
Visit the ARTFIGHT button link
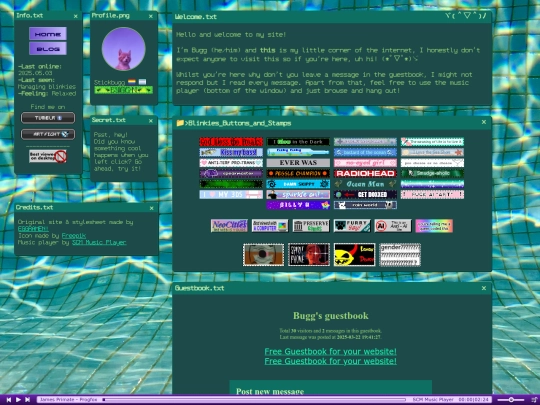(x=48, y=134)
